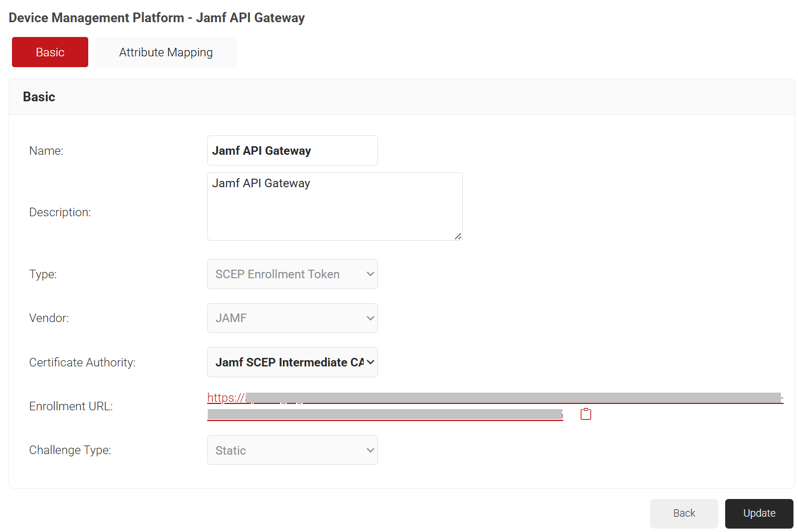
Task: Copy the Enrollment URL with clipboard icon
Action: point(586,414)
